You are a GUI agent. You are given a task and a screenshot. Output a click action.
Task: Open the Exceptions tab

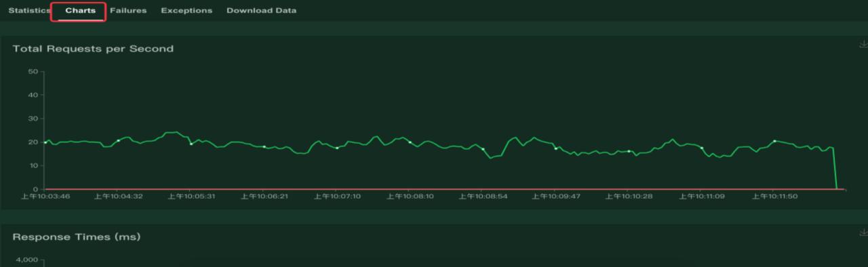tap(186, 11)
